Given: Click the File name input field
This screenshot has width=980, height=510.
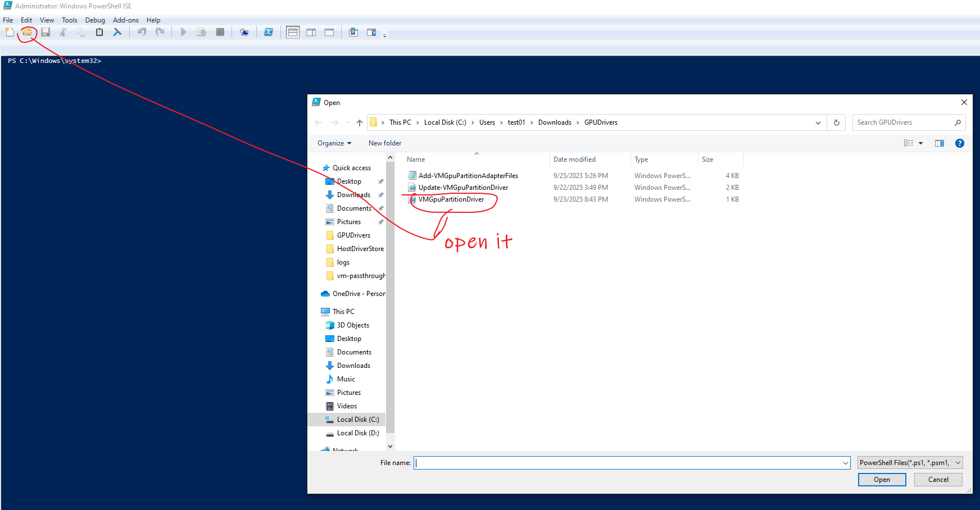Looking at the screenshot, I should (628, 463).
